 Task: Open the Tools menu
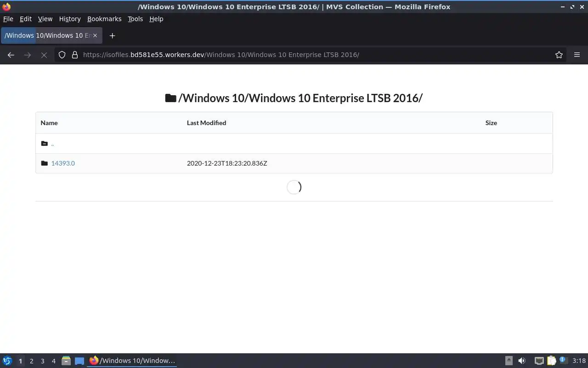tap(136, 19)
